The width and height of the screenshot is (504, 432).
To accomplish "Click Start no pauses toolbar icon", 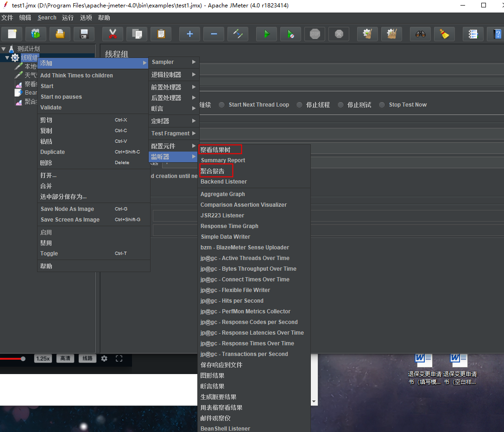I will click(x=290, y=34).
